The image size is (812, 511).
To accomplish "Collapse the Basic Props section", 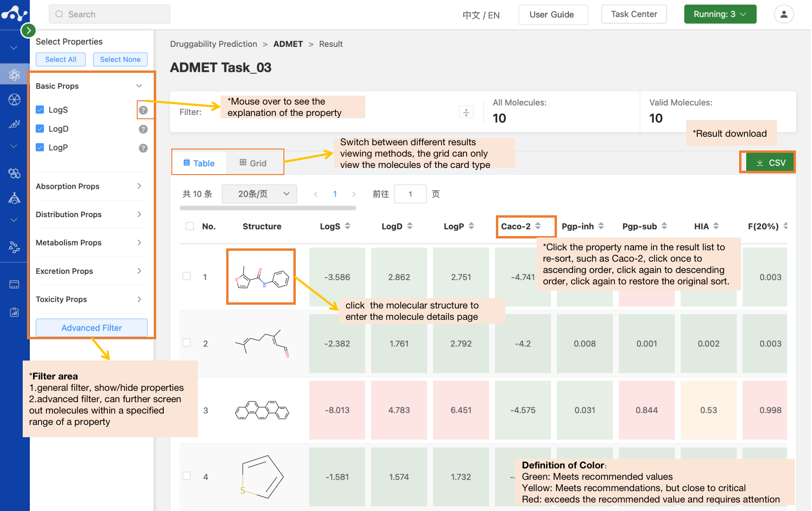I will [x=139, y=86].
